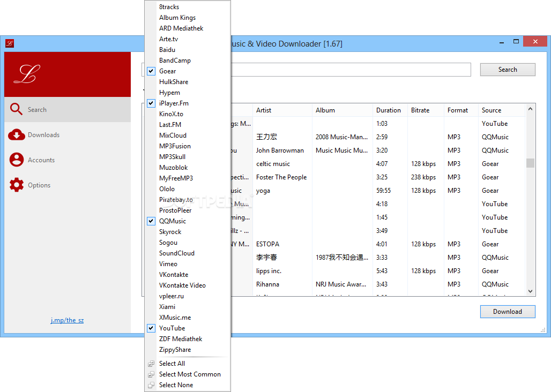Enable the 8tracks source
Viewport: 551px width, 392px height.
point(188,7)
